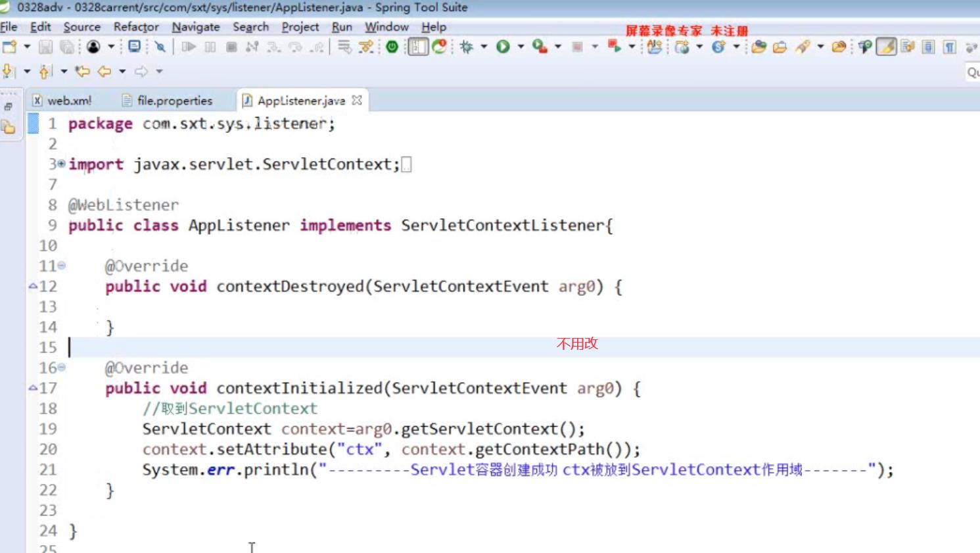Switch to the file.properties editor tab

pyautogui.click(x=168, y=101)
